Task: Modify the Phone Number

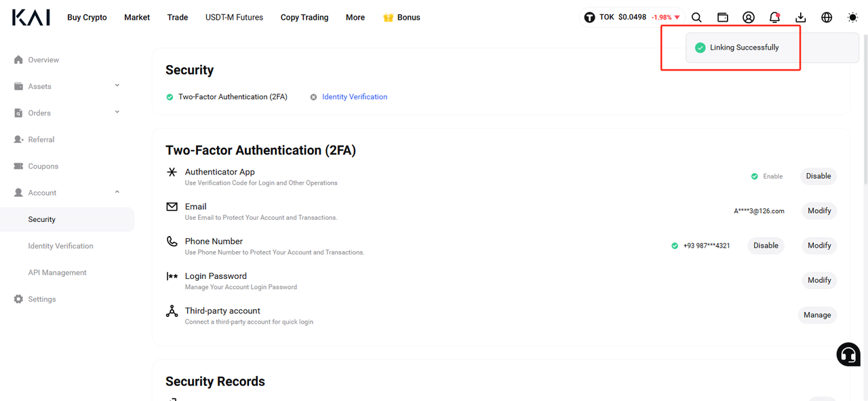Action: pyautogui.click(x=819, y=246)
